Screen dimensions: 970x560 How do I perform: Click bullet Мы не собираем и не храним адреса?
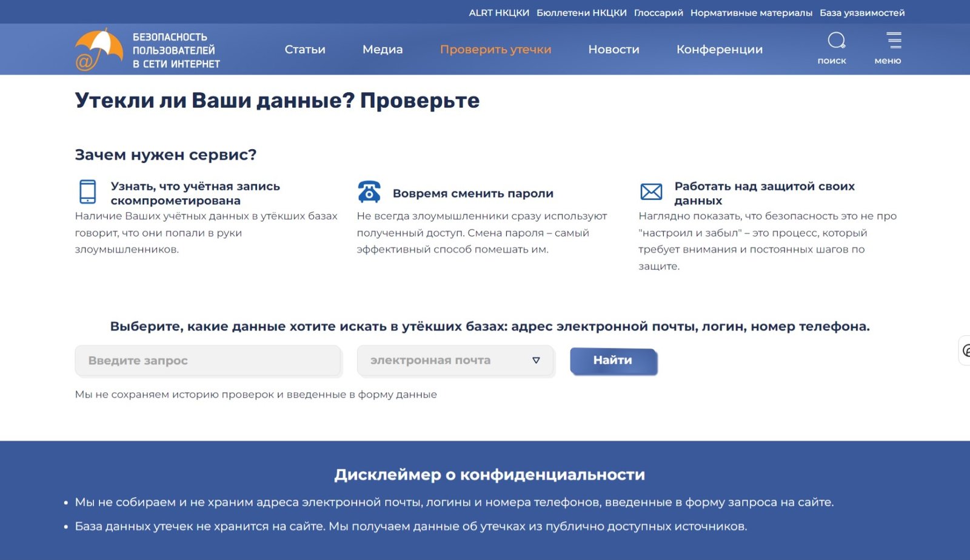(454, 502)
